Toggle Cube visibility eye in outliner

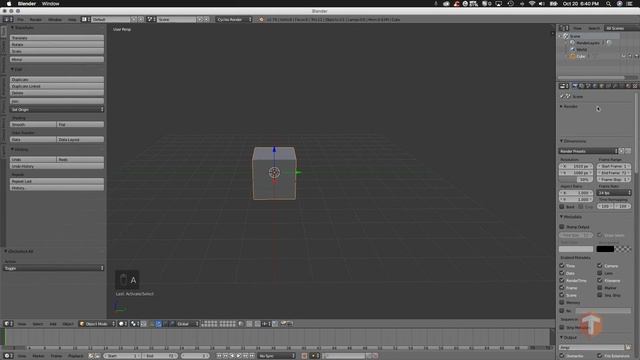coord(623,56)
